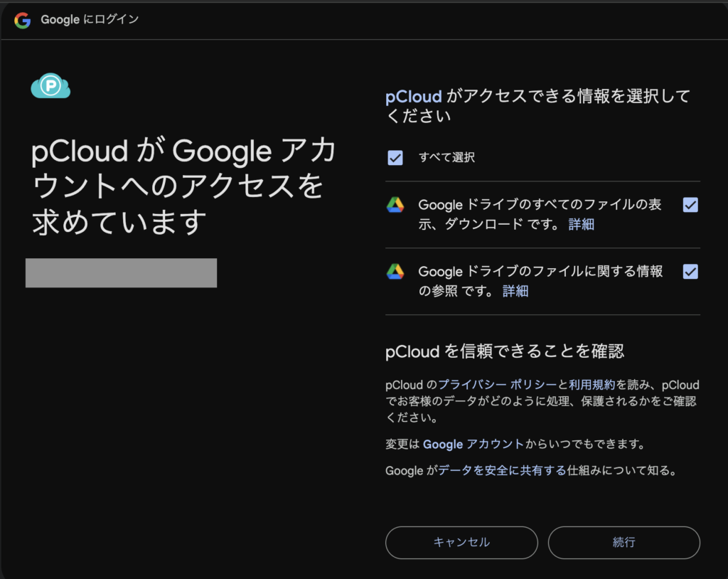Toggle the すべて選択 checkbox

(x=395, y=157)
